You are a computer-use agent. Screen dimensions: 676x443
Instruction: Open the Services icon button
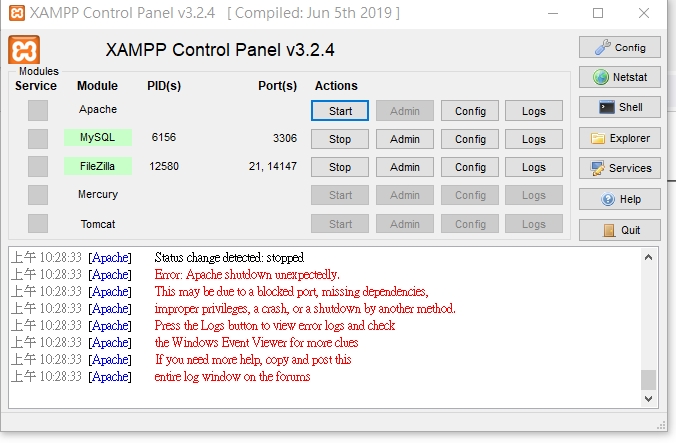620,168
